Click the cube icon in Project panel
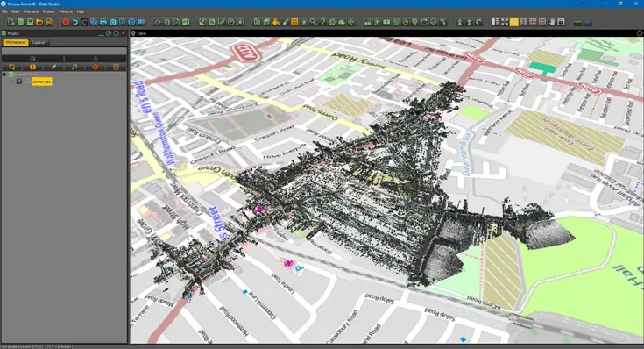Viewport: 644px width, 349px height. [33, 59]
